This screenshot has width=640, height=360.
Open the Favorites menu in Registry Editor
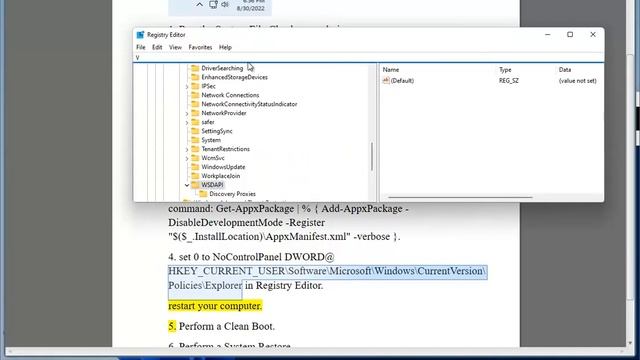pyautogui.click(x=200, y=47)
